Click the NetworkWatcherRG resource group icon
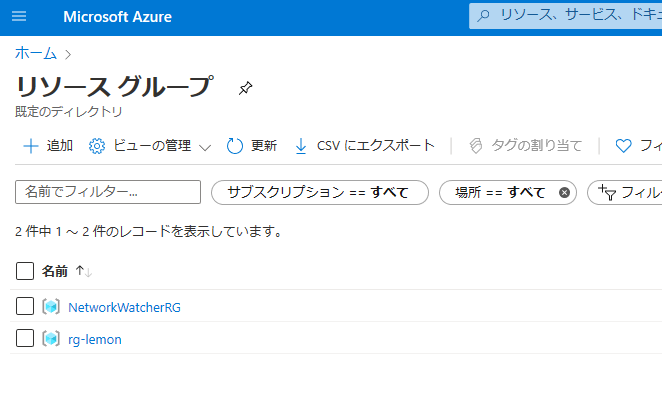This screenshot has width=662, height=405. click(x=51, y=307)
